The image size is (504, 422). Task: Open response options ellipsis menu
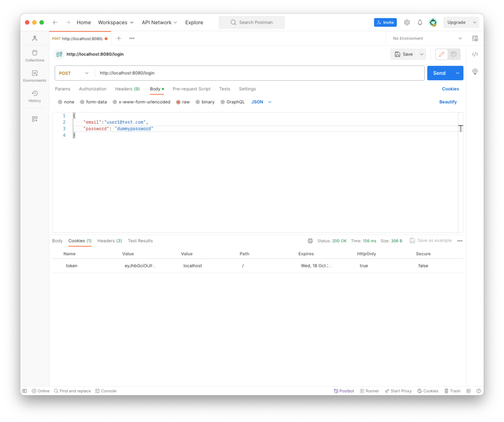[x=460, y=241]
